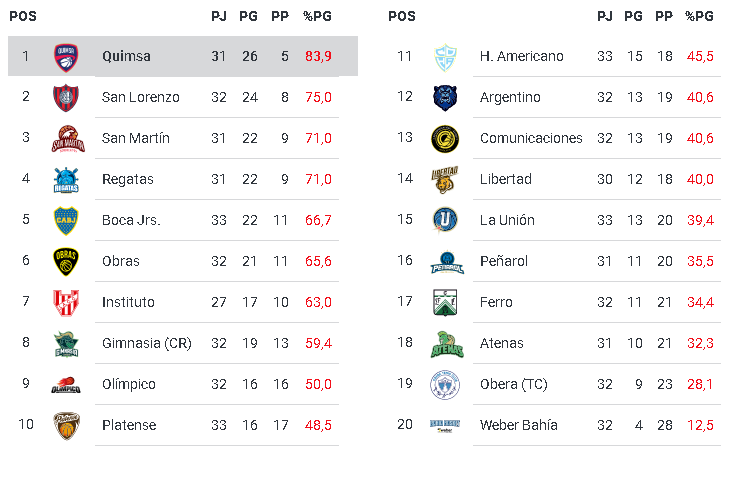Image resolution: width=740 pixels, height=480 pixels.
Task: Select the Gimnasia (CR) team name
Action: [146, 343]
